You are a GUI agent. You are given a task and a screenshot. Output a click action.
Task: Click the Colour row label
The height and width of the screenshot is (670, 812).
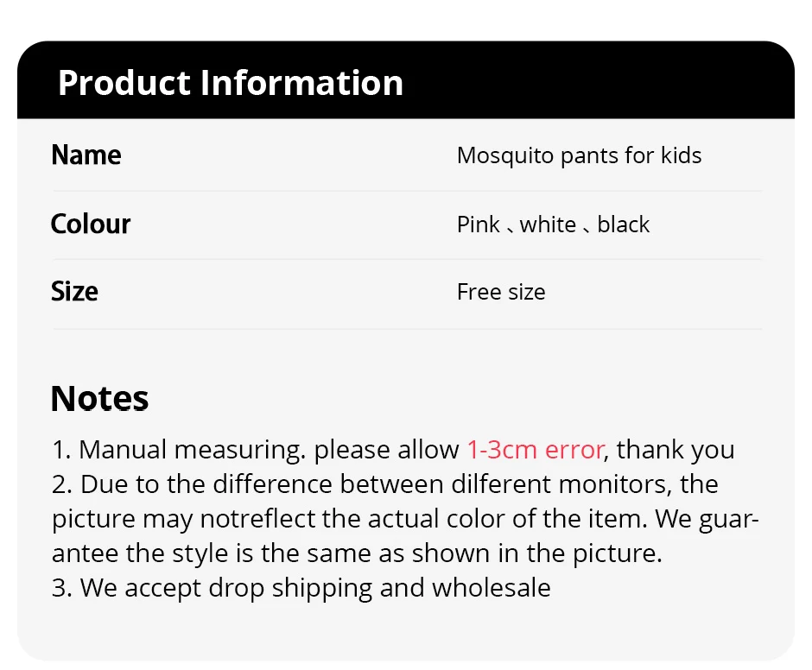tap(91, 224)
